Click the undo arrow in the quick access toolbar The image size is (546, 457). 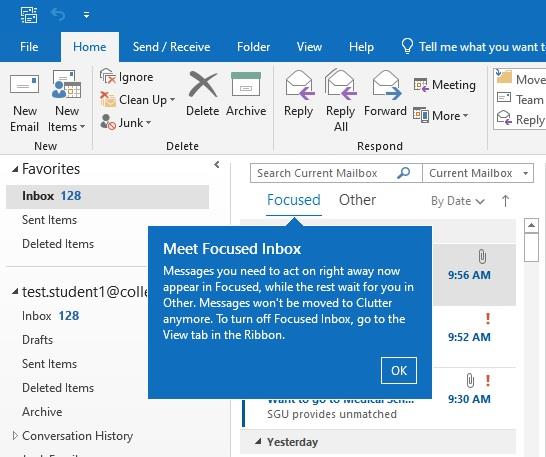coord(58,15)
